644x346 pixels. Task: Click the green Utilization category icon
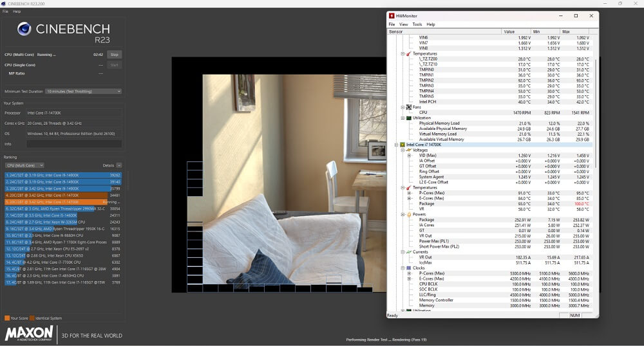pos(408,118)
